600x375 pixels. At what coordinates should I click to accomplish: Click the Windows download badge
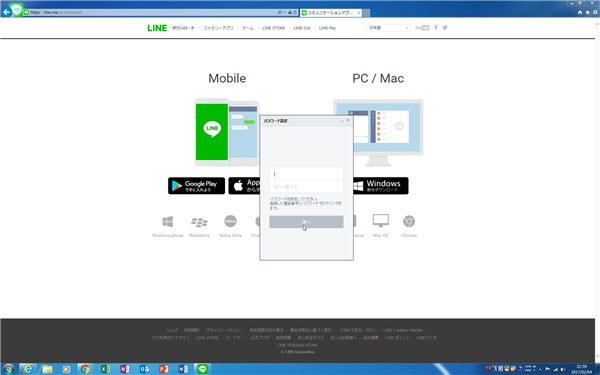coord(380,186)
